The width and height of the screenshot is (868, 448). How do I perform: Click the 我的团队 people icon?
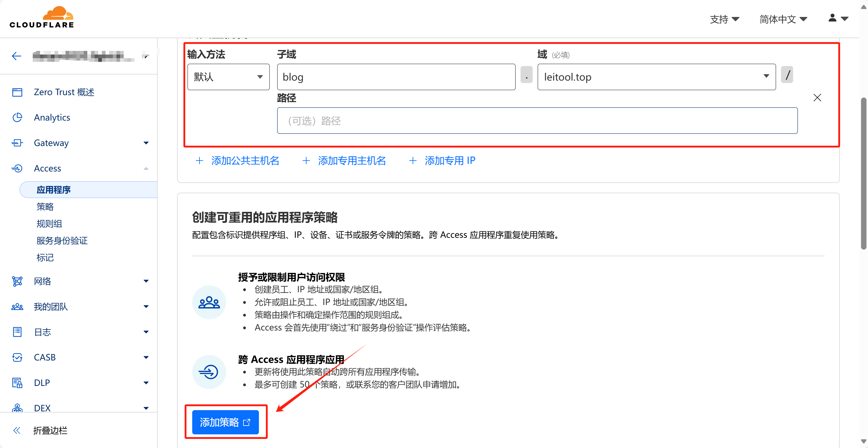pos(17,307)
